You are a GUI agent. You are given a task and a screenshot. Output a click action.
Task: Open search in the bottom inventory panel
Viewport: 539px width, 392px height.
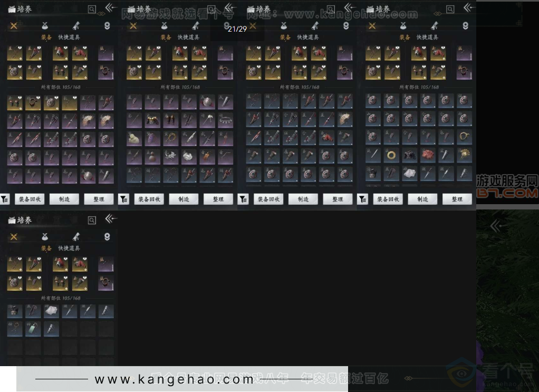pos(92,220)
